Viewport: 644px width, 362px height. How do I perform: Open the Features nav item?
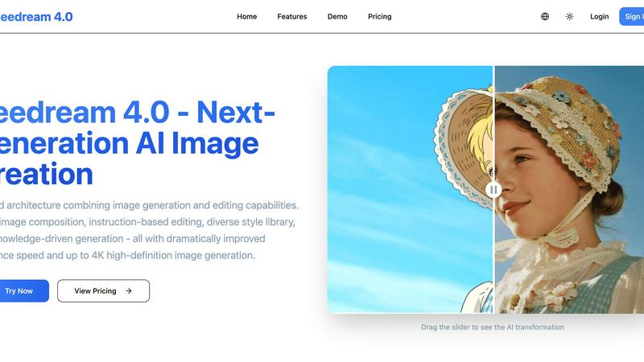(x=291, y=16)
